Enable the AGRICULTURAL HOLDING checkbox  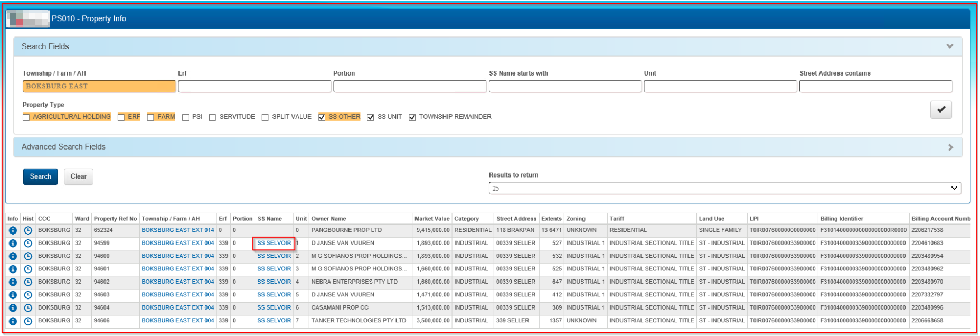pyautogui.click(x=26, y=117)
